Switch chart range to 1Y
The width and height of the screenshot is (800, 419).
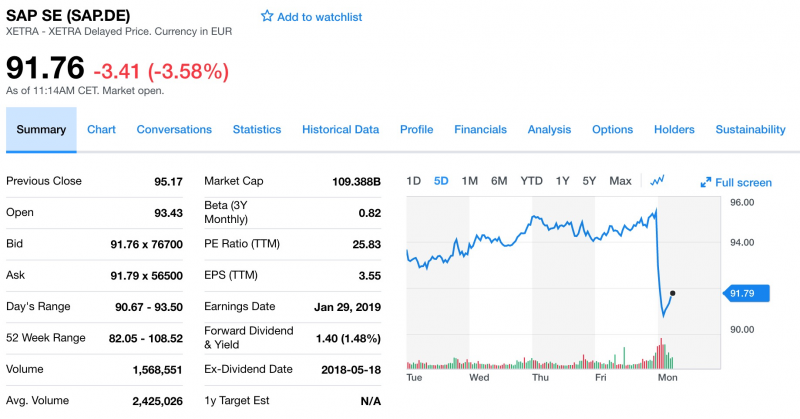(x=562, y=181)
